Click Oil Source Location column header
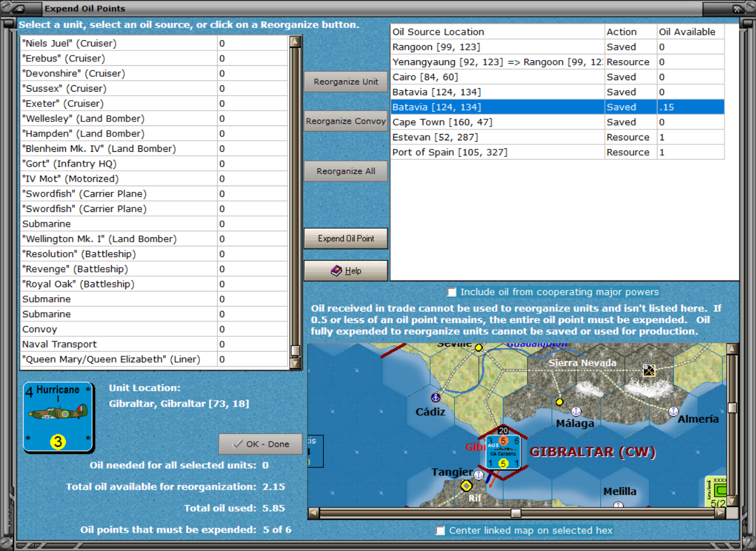 pos(497,32)
